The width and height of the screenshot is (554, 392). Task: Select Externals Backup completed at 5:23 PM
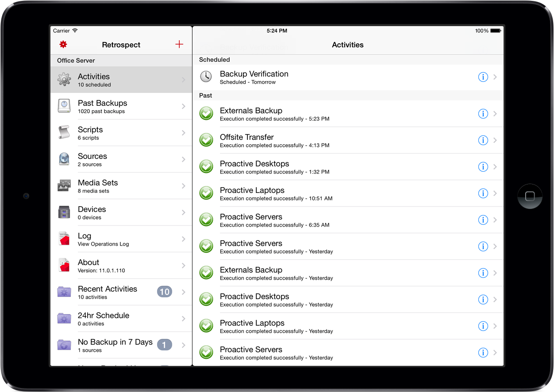pos(348,114)
